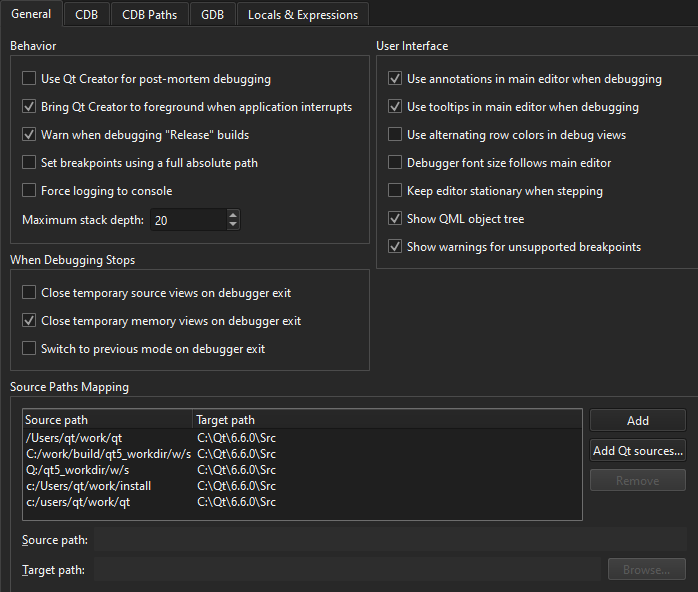This screenshot has height=592, width=698.
Task: Switch to the CDB tab
Action: click(x=86, y=15)
